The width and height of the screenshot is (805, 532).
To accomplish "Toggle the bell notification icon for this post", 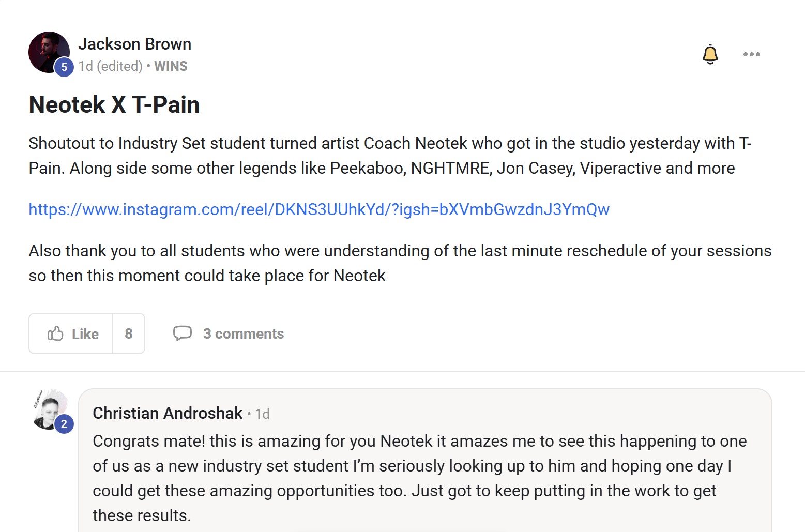I will click(x=710, y=54).
